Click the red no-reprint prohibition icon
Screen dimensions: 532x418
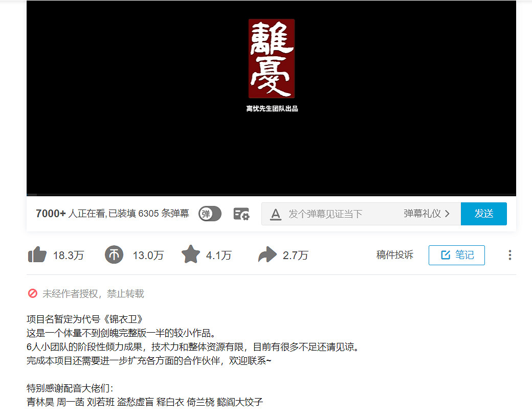(32, 293)
